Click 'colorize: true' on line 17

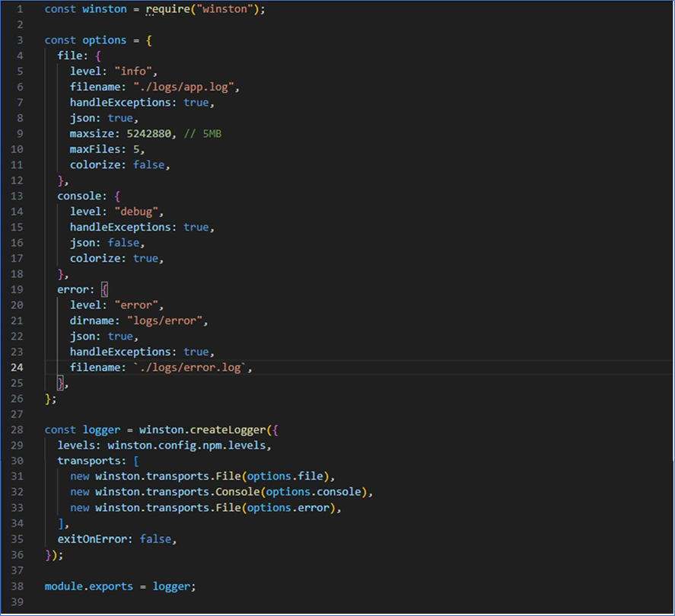pos(114,258)
